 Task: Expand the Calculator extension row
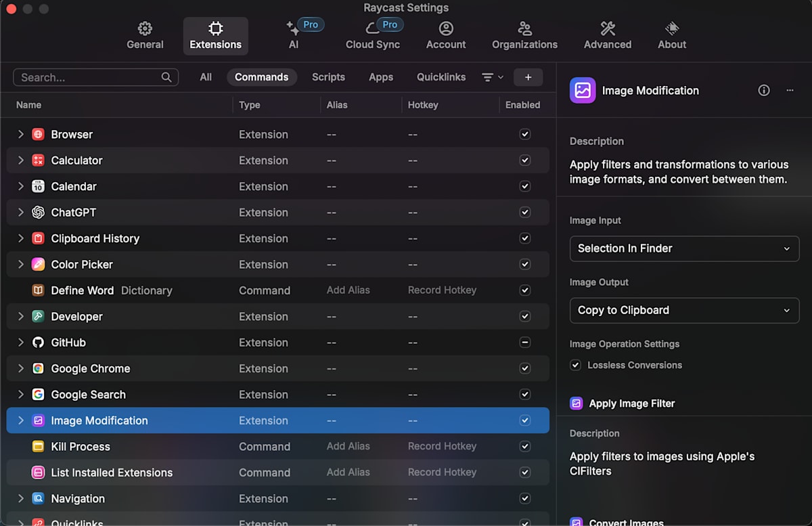20,160
